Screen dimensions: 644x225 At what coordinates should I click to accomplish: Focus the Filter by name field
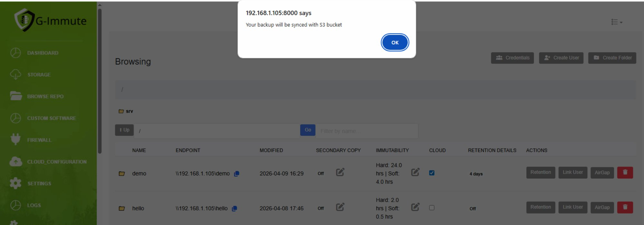pos(367,131)
